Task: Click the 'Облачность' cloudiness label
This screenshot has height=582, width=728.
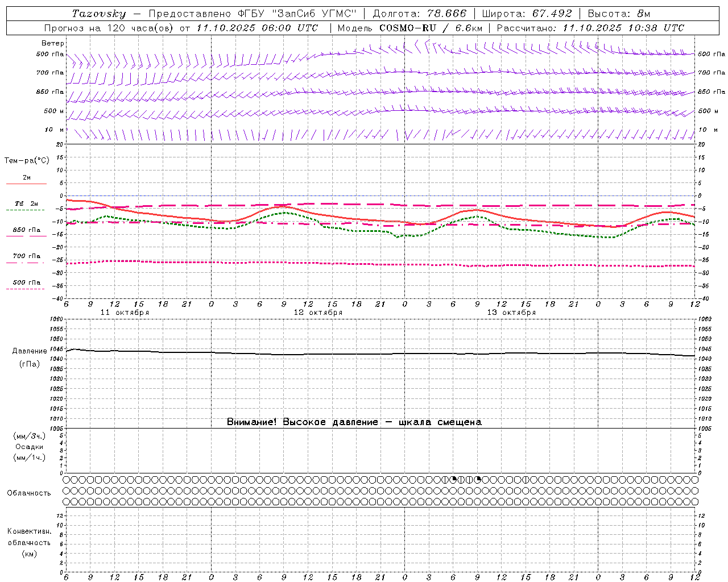Action: point(29,493)
